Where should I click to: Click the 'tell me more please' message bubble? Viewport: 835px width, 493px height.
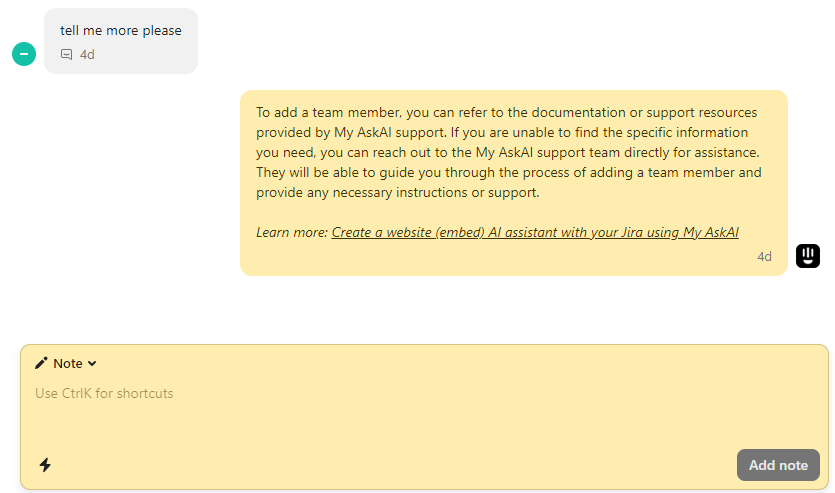(x=121, y=31)
